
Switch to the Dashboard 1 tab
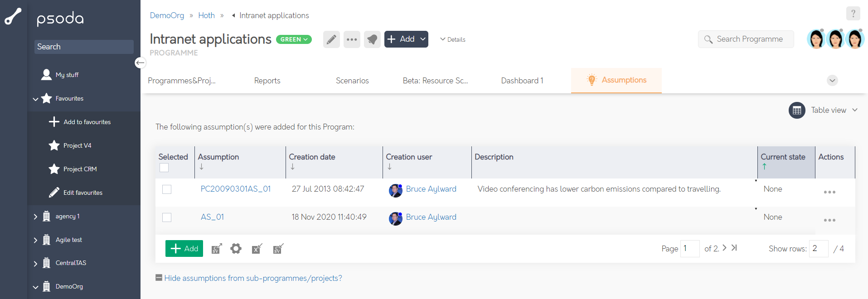point(522,81)
